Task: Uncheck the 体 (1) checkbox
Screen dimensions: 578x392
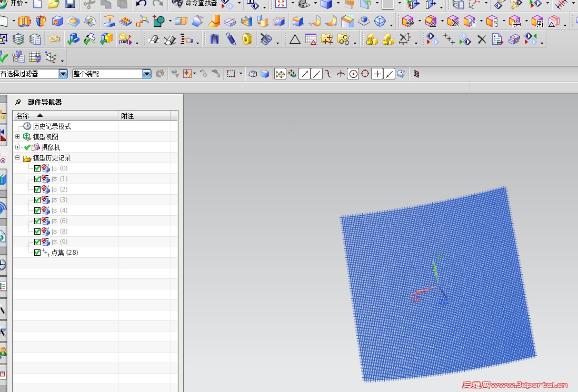Action: (x=37, y=179)
